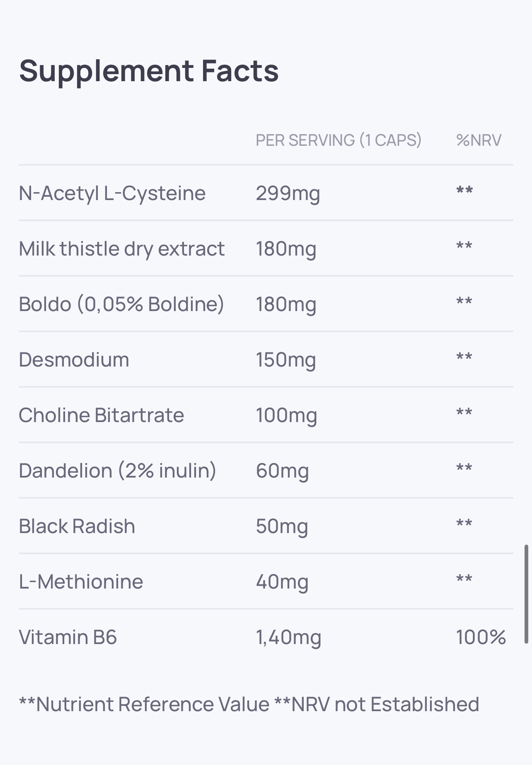Click the L-Methionine ingredient name

tap(81, 582)
